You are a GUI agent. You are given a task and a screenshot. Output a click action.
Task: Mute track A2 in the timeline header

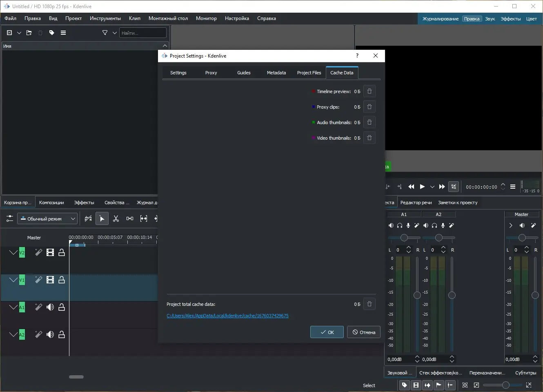(x=50, y=335)
